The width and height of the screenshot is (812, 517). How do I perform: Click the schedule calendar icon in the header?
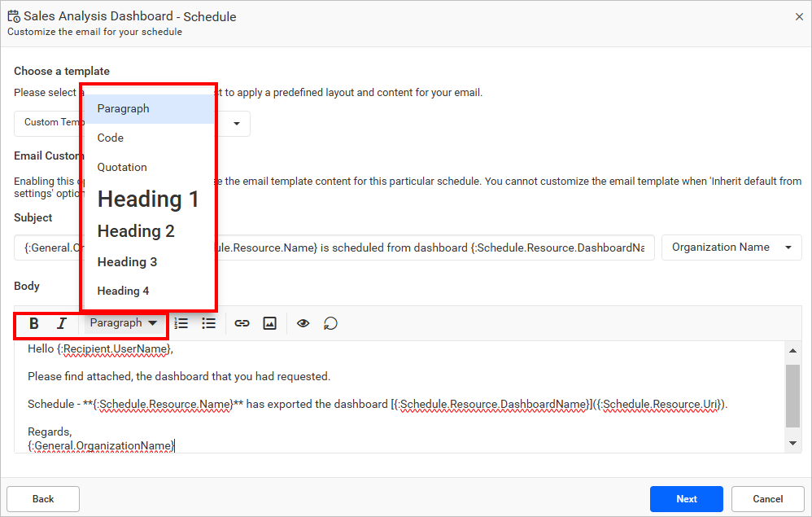[x=13, y=16]
